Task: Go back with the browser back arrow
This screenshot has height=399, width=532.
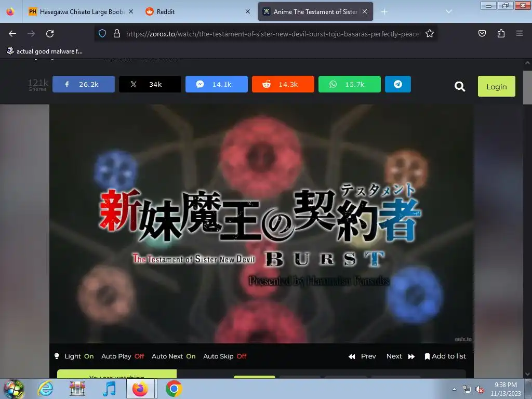Action: [12, 34]
